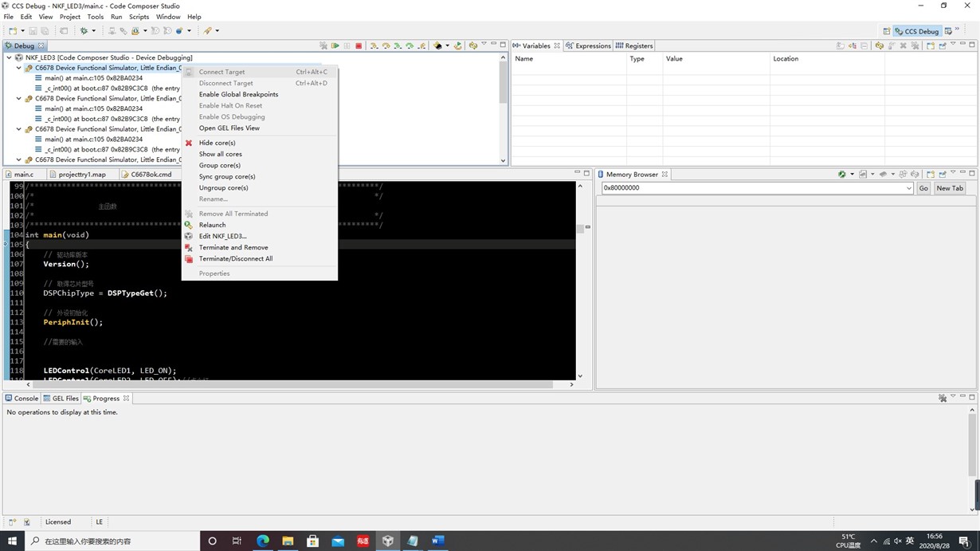Close the Progress tab using its X
Viewport: 980px width, 551px height.
pyautogui.click(x=126, y=398)
